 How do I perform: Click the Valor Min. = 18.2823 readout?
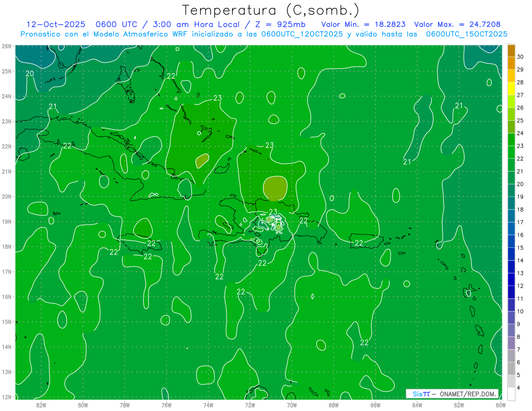[x=365, y=24]
